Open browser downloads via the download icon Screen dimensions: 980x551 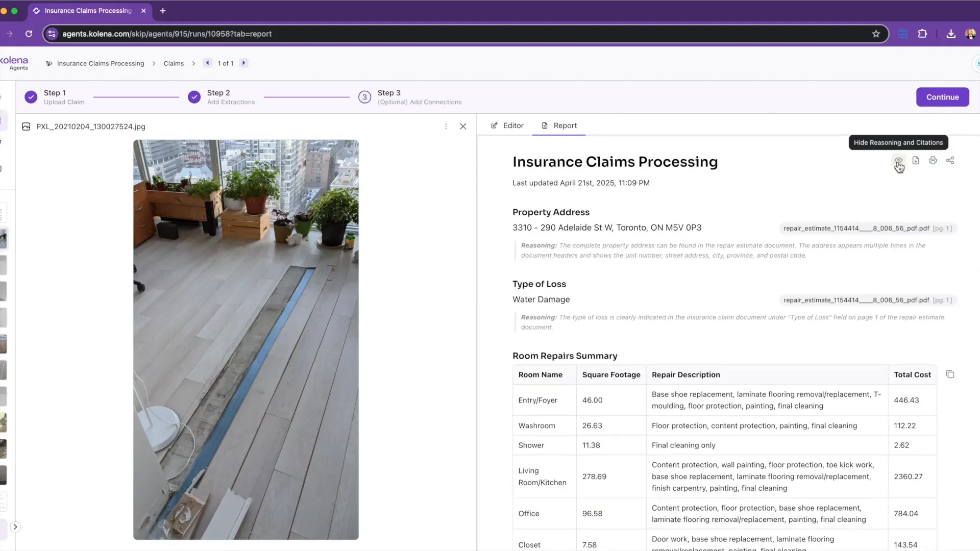[x=950, y=34]
